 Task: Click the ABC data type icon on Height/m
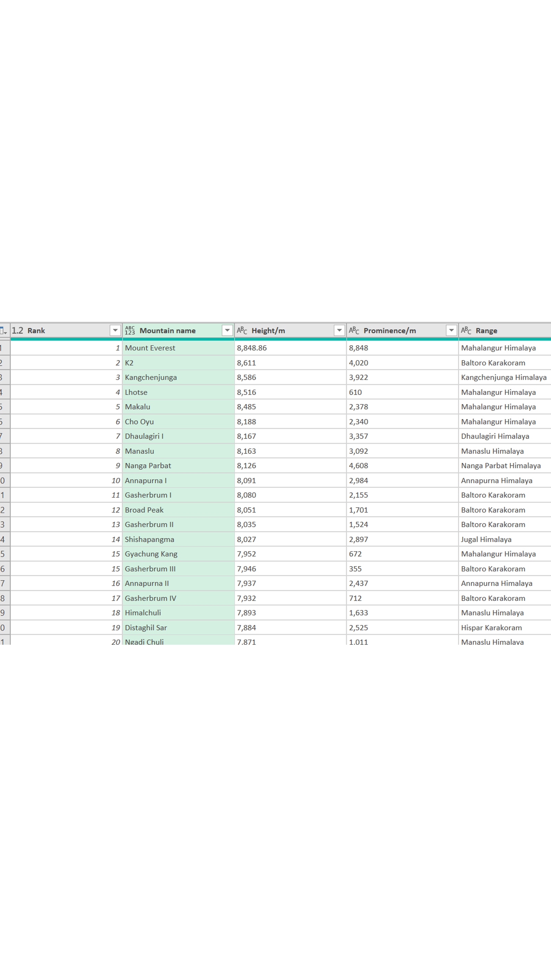242,330
